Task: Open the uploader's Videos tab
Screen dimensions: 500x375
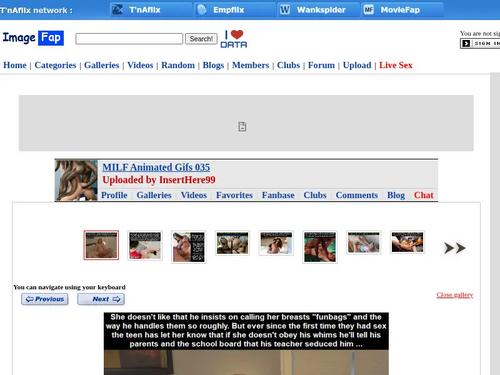Action: coord(194,195)
